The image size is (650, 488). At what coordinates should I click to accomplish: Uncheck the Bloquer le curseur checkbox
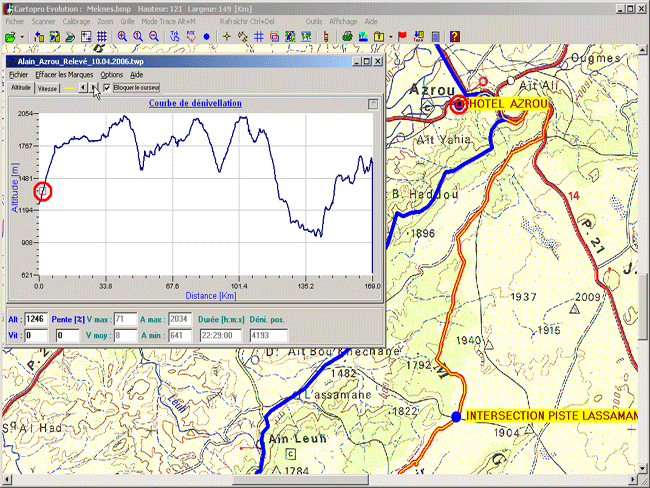(x=107, y=88)
